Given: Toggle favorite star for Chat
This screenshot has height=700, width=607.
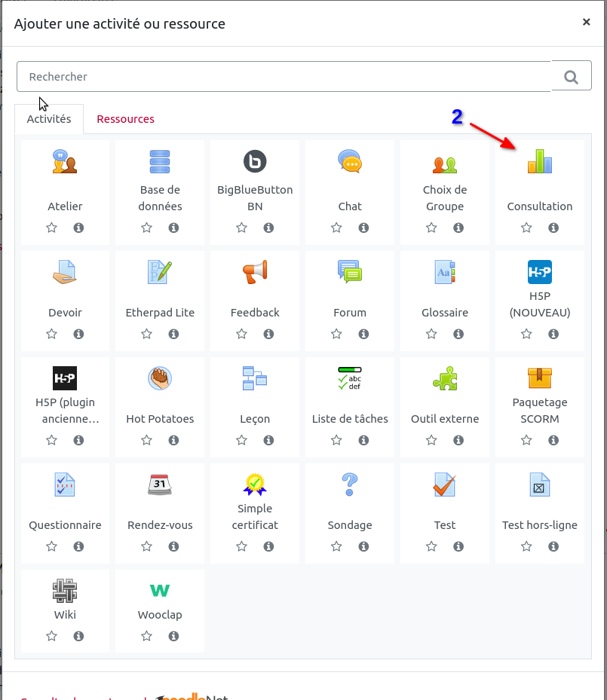Looking at the screenshot, I should (336, 228).
